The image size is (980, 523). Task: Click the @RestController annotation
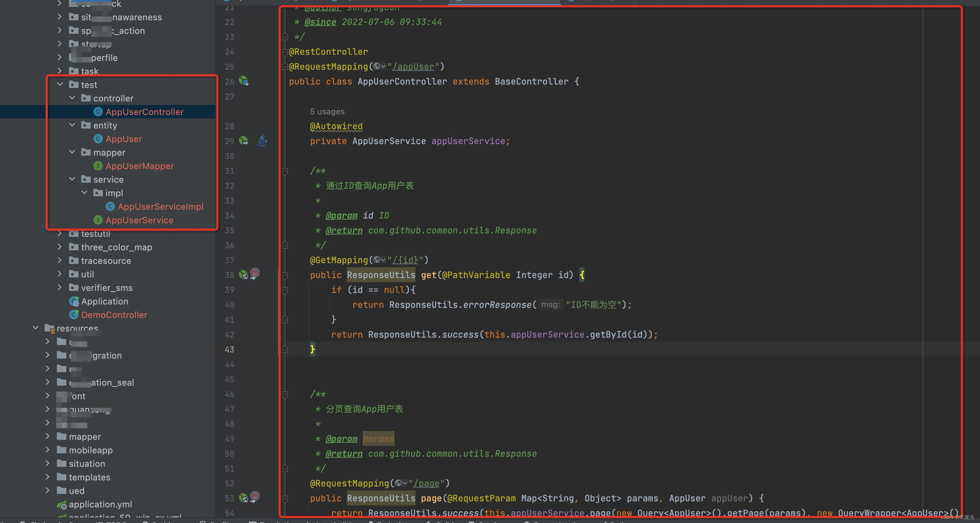pyautogui.click(x=328, y=52)
